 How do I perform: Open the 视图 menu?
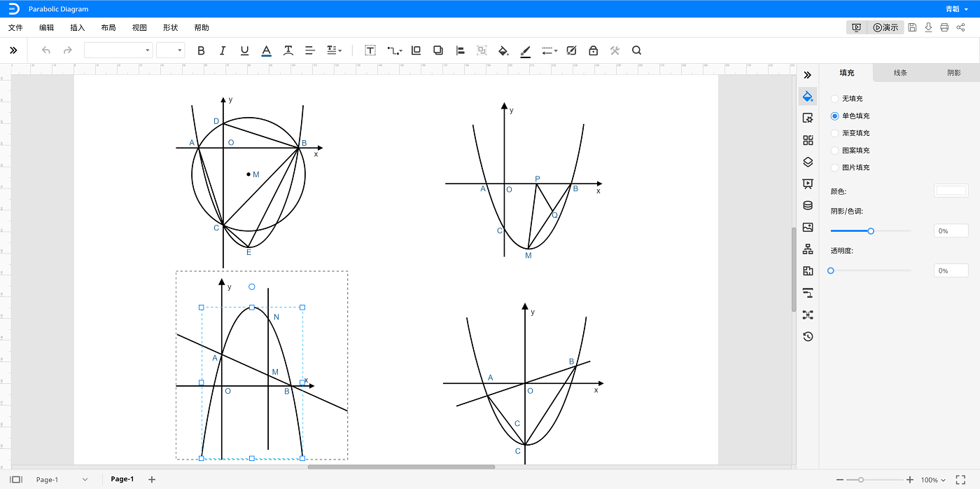click(x=139, y=27)
